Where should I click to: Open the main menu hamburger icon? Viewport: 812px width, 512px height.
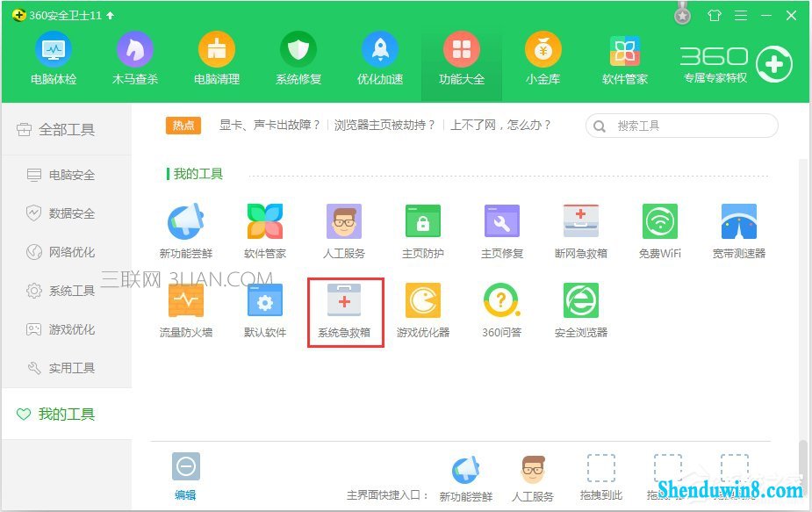coord(741,16)
